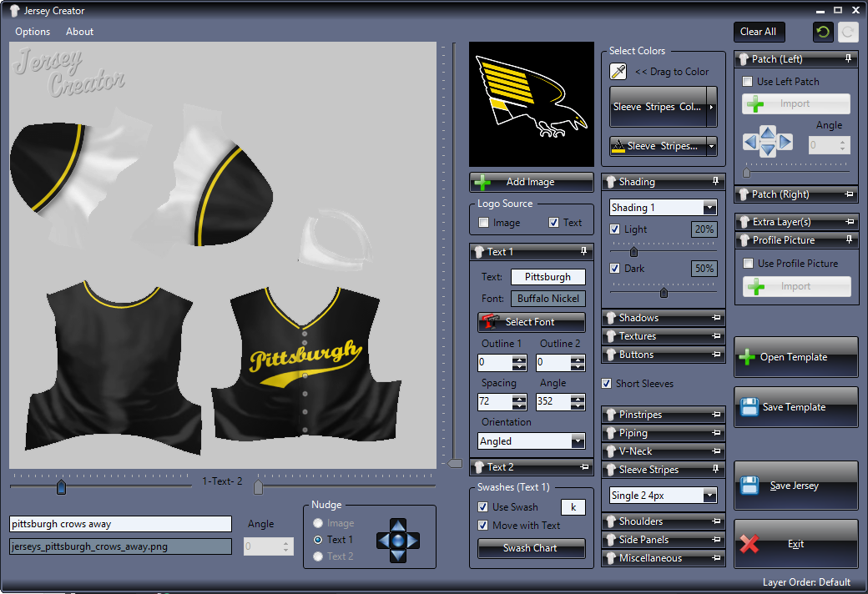The height and width of the screenshot is (594, 868).
Task: Open the Shading 1 dropdown
Action: point(709,208)
